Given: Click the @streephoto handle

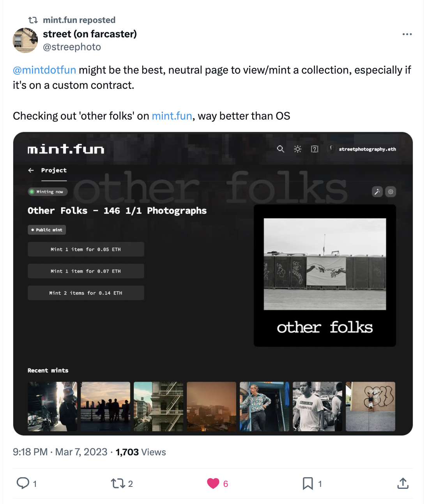Looking at the screenshot, I should (x=72, y=47).
